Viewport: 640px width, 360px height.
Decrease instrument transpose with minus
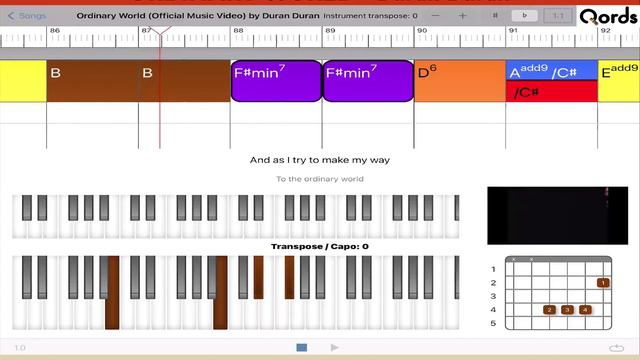click(x=436, y=16)
